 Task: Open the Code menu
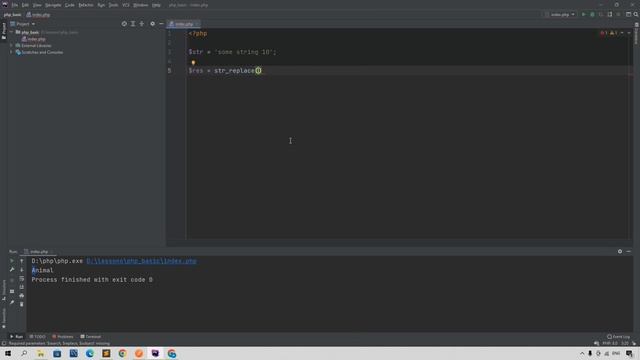(70, 5)
